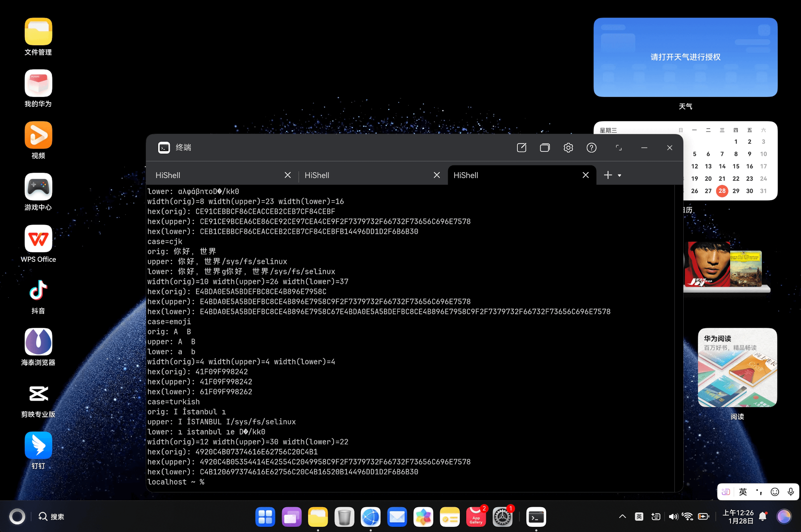801x532 pixels.
Task: Open DingTalk desktop icon
Action: [x=38, y=446]
